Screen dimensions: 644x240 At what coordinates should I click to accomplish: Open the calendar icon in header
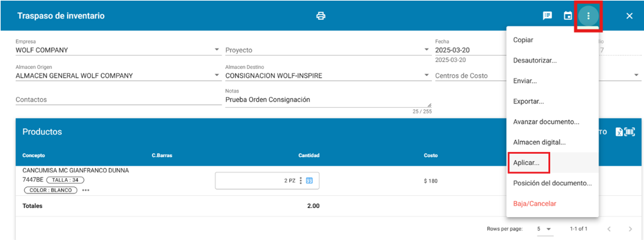click(567, 16)
